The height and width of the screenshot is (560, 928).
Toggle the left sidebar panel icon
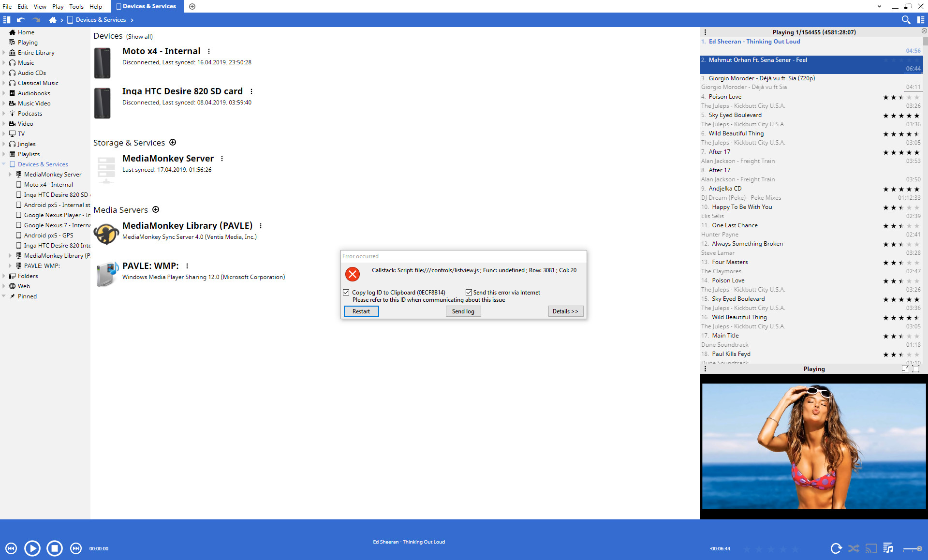[7, 20]
